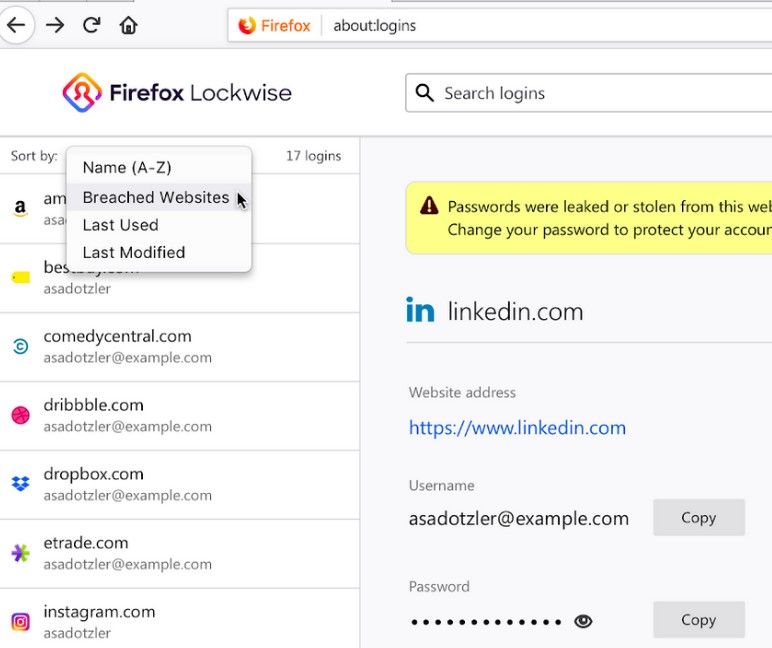
Task: Click the Dropbox favicon
Action: tap(20, 484)
